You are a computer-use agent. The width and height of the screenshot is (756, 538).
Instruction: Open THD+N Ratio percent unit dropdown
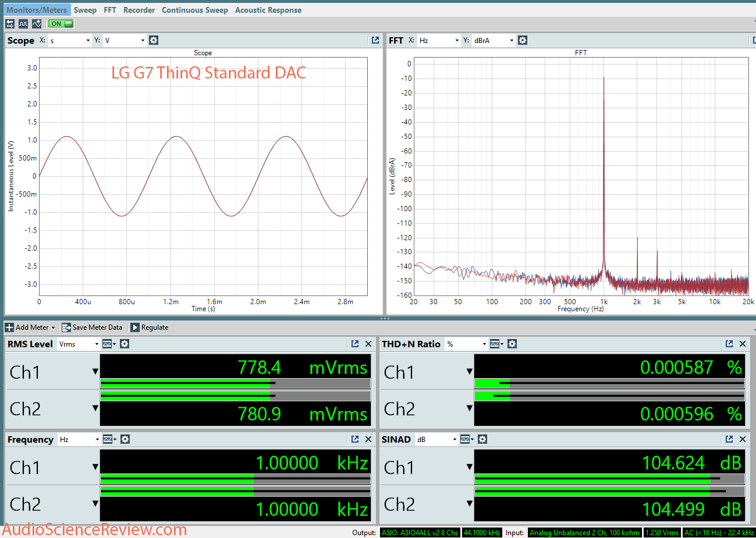[x=466, y=344]
